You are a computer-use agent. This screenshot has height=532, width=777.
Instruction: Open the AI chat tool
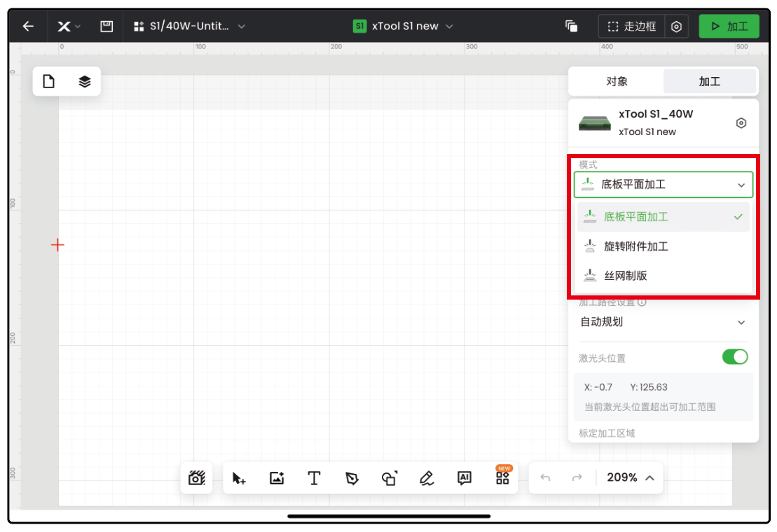click(465, 478)
